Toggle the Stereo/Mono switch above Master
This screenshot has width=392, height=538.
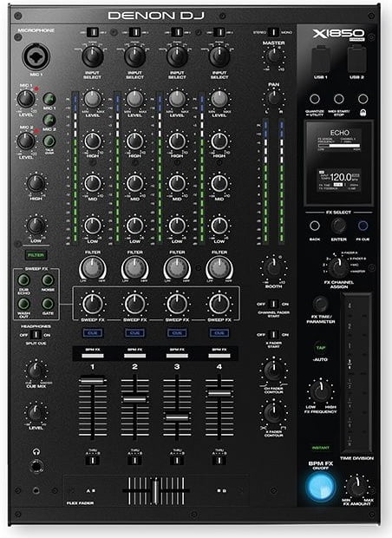(x=273, y=32)
